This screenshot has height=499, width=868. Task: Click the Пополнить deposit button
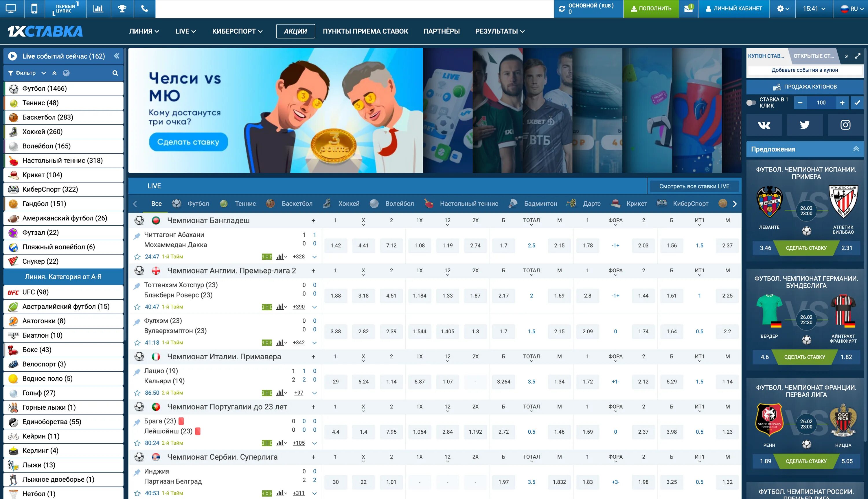(x=651, y=9)
